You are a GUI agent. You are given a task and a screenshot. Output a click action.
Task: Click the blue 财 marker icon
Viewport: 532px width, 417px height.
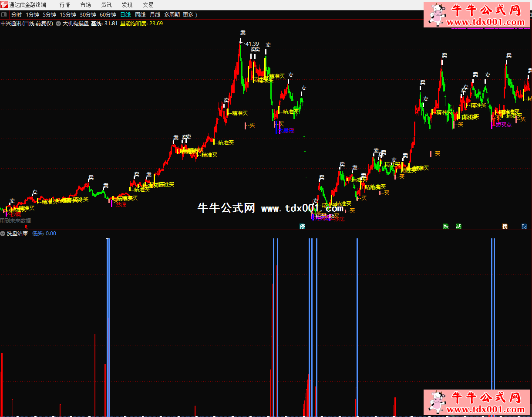click(x=525, y=227)
